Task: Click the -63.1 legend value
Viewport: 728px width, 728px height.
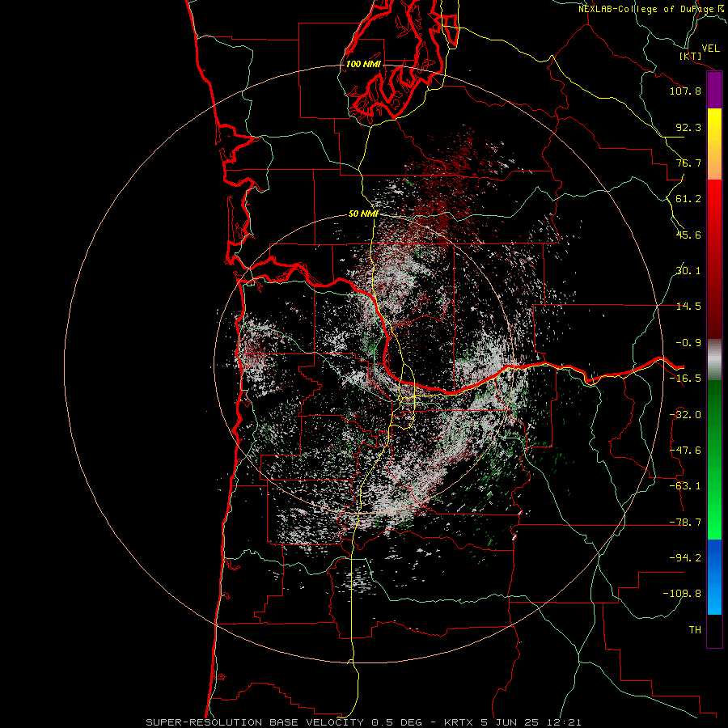Action: click(x=685, y=486)
